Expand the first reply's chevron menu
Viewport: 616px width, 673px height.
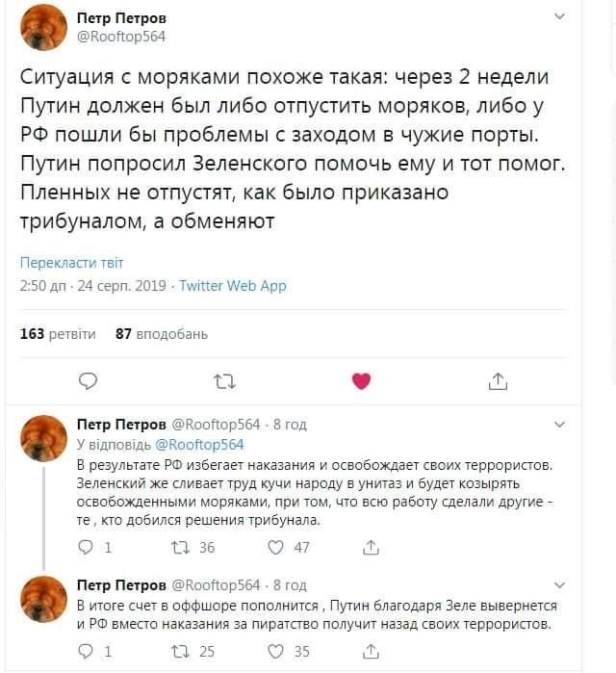click(559, 425)
